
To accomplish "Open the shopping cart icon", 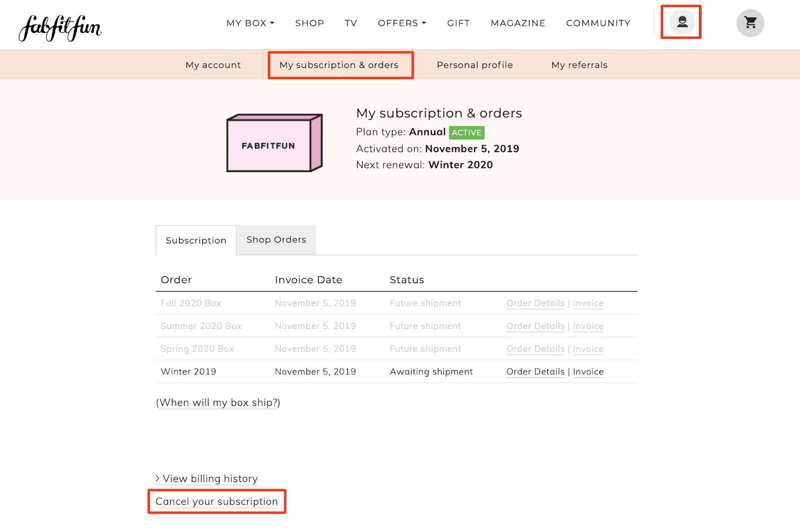I will [x=750, y=23].
